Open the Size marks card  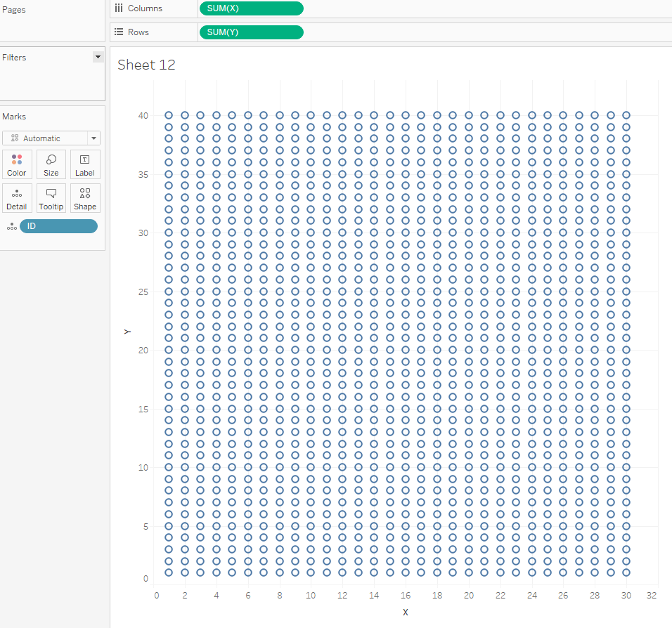click(x=51, y=164)
